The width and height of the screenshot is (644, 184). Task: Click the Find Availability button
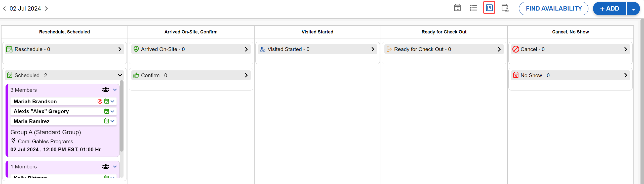[553, 9]
